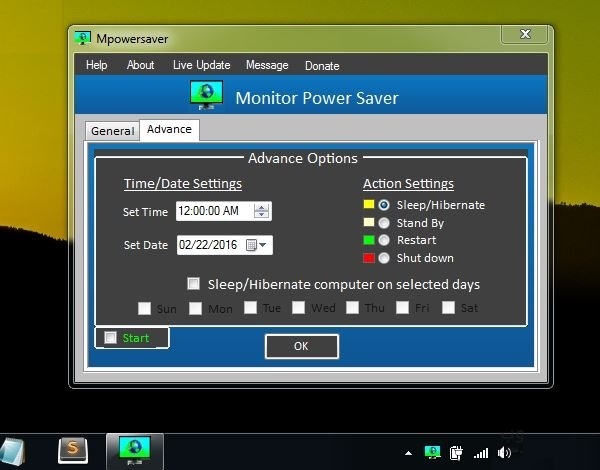Click the battery power tray icon
The width and height of the screenshot is (600, 470).
point(456,453)
